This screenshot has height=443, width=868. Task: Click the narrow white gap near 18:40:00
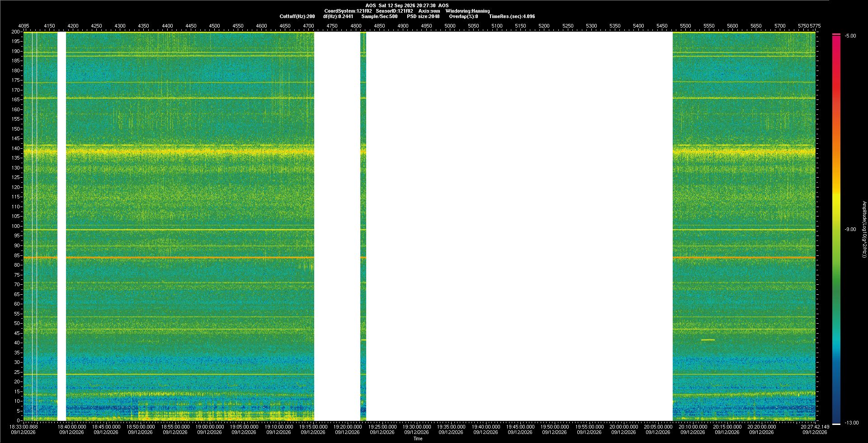coord(61,226)
